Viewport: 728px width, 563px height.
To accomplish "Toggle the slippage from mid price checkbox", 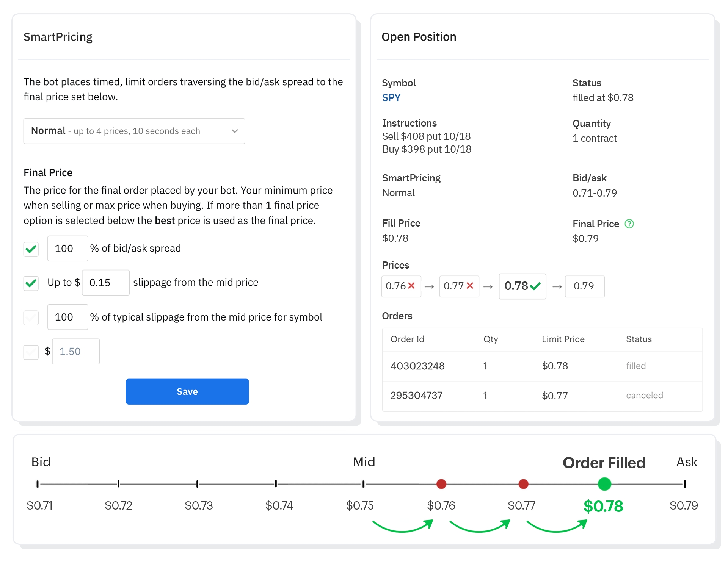I will [31, 283].
